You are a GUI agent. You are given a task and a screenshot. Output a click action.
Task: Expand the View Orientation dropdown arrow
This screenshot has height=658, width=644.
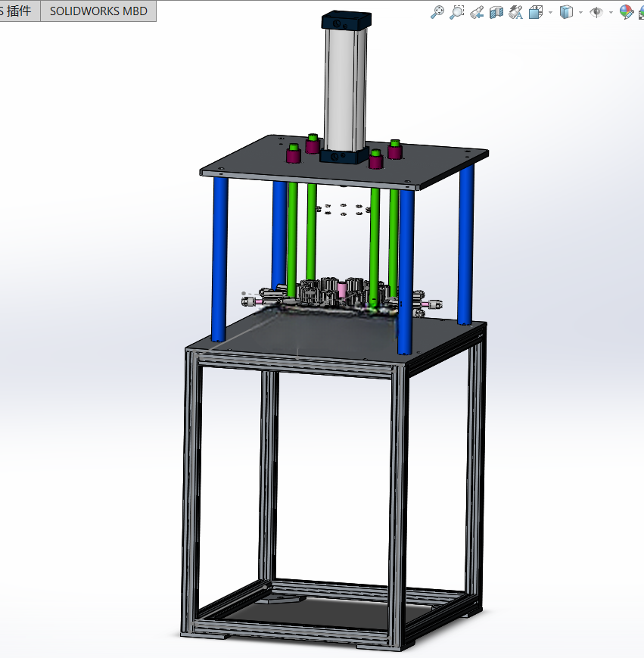click(x=550, y=13)
